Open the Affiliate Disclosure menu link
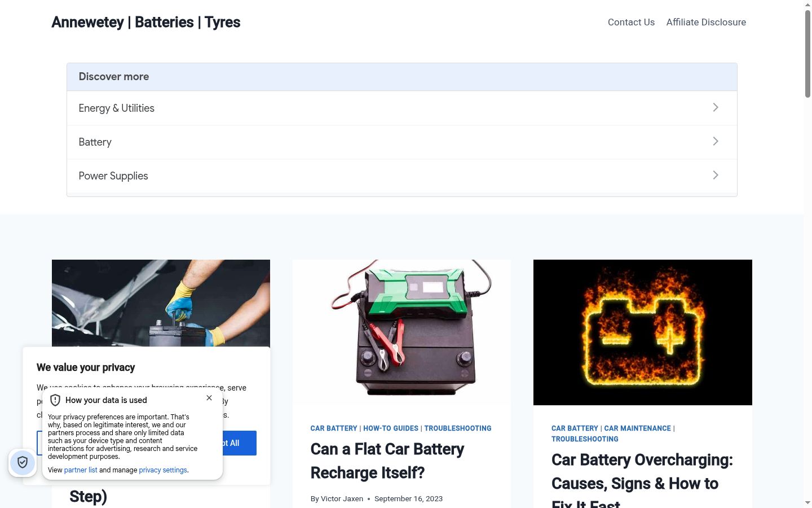Screen dimensions: 812x508 [706, 22]
